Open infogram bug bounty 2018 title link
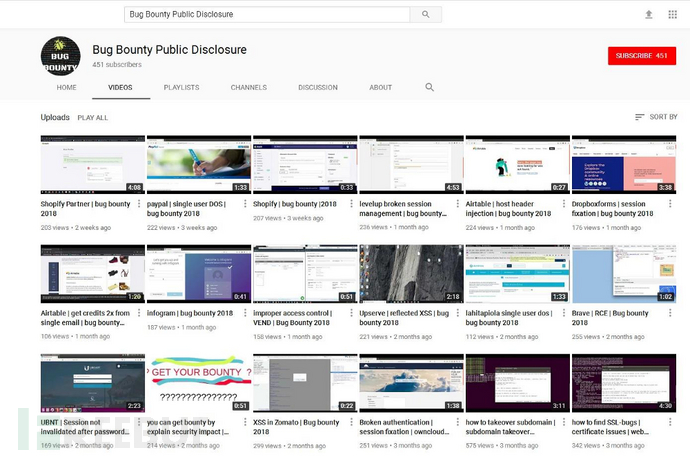 coord(190,313)
